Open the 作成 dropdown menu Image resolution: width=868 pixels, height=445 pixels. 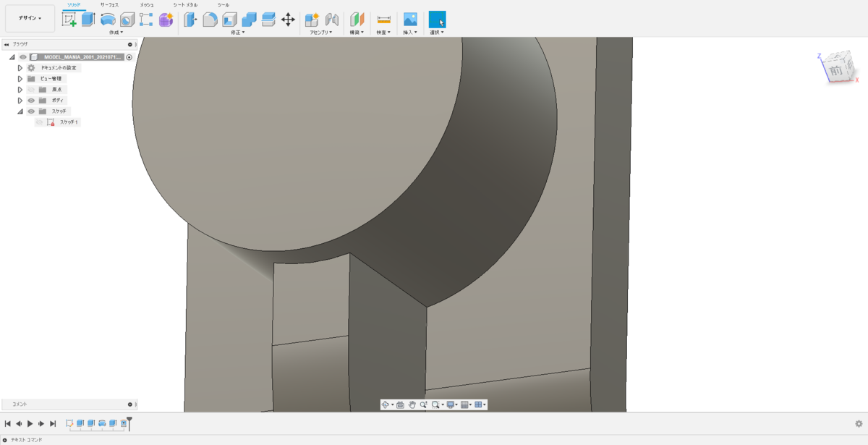pyautogui.click(x=116, y=33)
